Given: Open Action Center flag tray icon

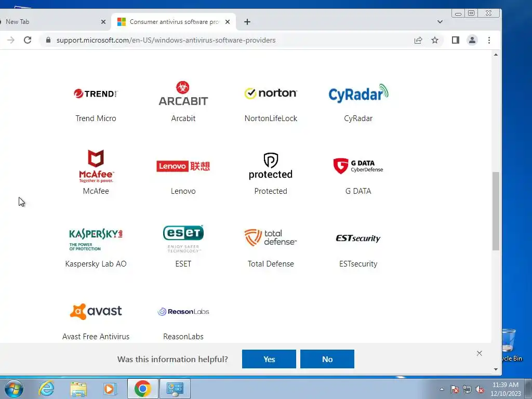Looking at the screenshot, I should point(454,390).
